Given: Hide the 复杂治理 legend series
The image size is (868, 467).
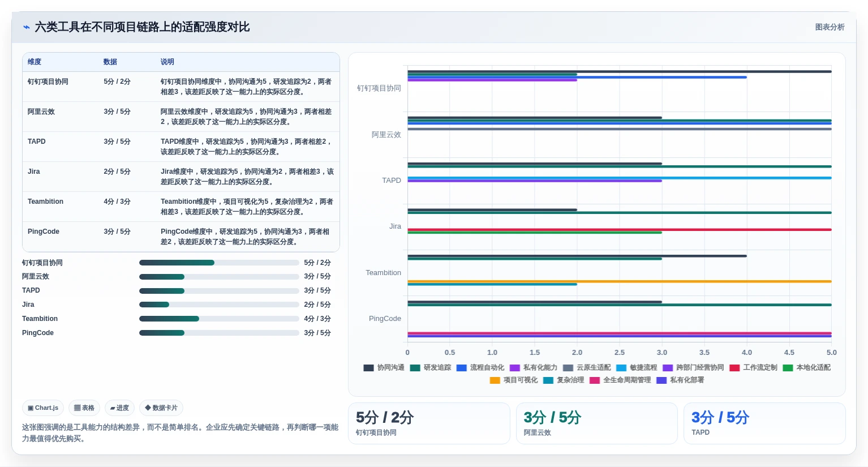Looking at the screenshot, I should pyautogui.click(x=564, y=380).
